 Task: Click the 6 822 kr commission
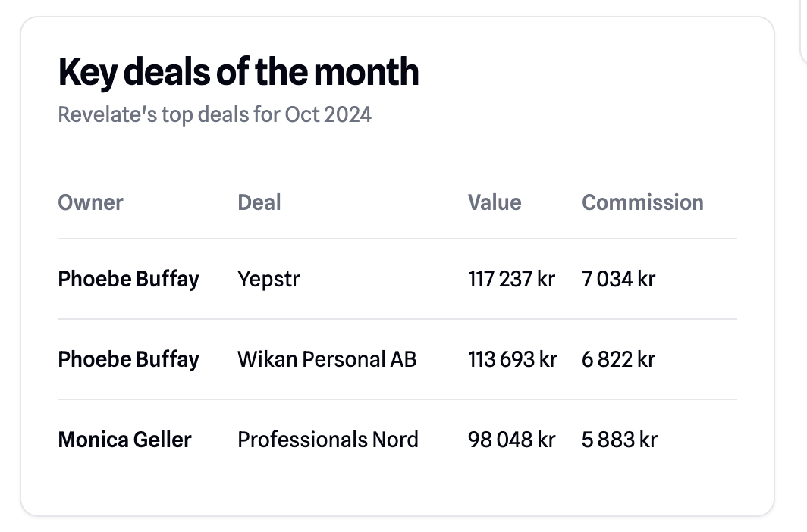(618, 359)
